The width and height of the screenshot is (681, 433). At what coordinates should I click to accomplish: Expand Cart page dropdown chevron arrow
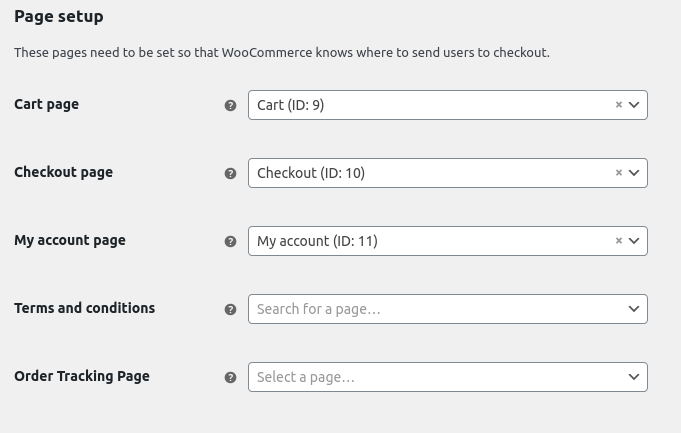coord(634,105)
